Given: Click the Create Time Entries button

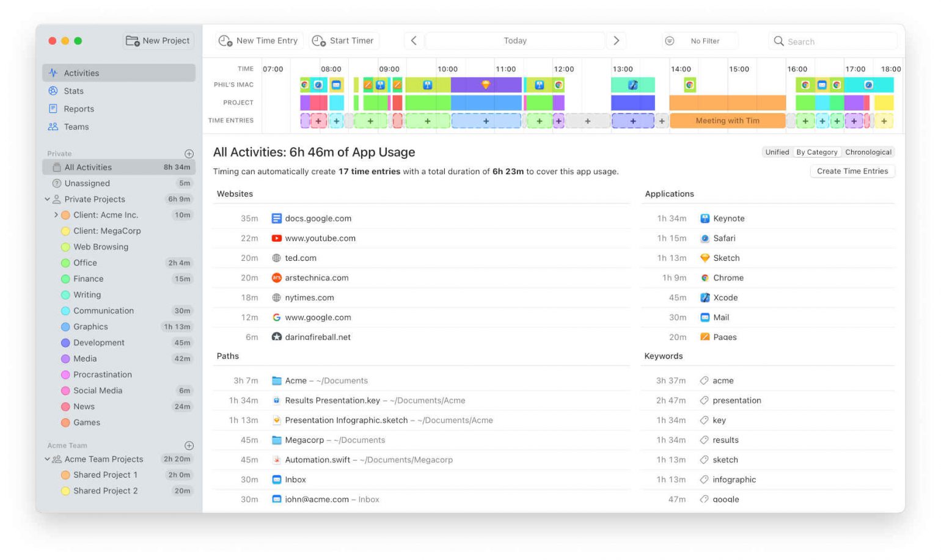Looking at the screenshot, I should (852, 171).
